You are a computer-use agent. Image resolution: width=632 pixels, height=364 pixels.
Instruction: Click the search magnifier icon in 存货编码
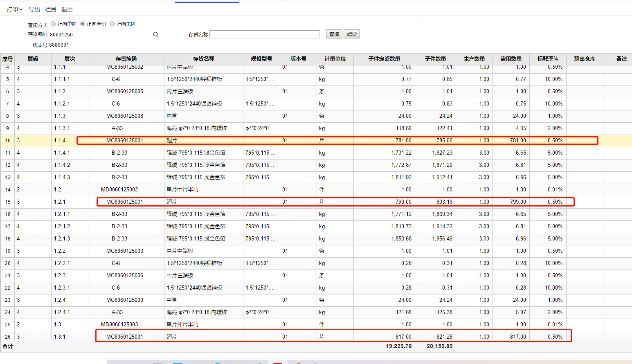tap(155, 34)
